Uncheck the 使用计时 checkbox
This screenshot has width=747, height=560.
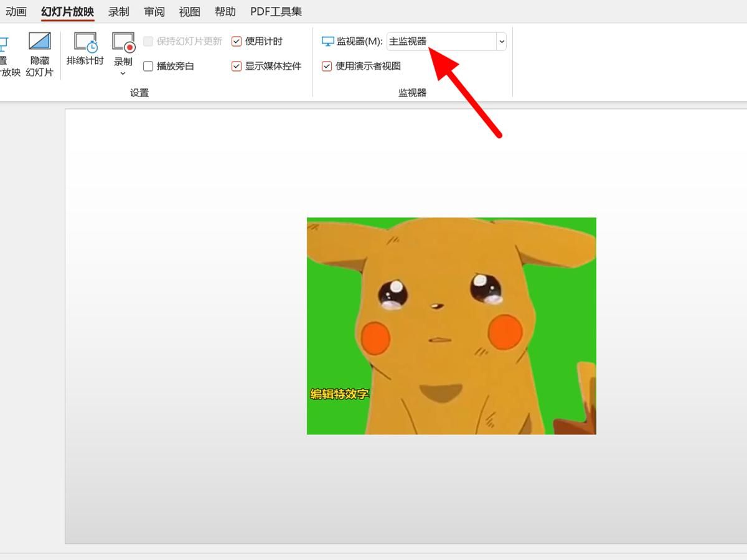[x=237, y=41]
